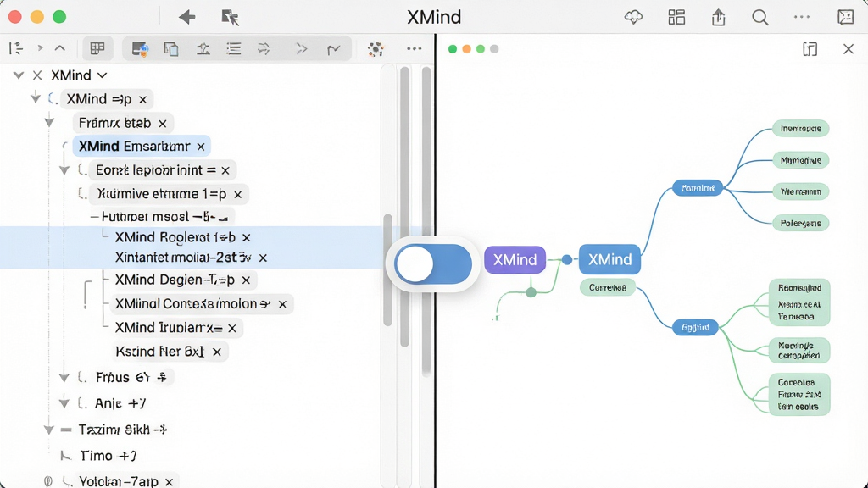Click the list lines toolbar icon
This screenshot has height=488, width=868.
click(234, 48)
